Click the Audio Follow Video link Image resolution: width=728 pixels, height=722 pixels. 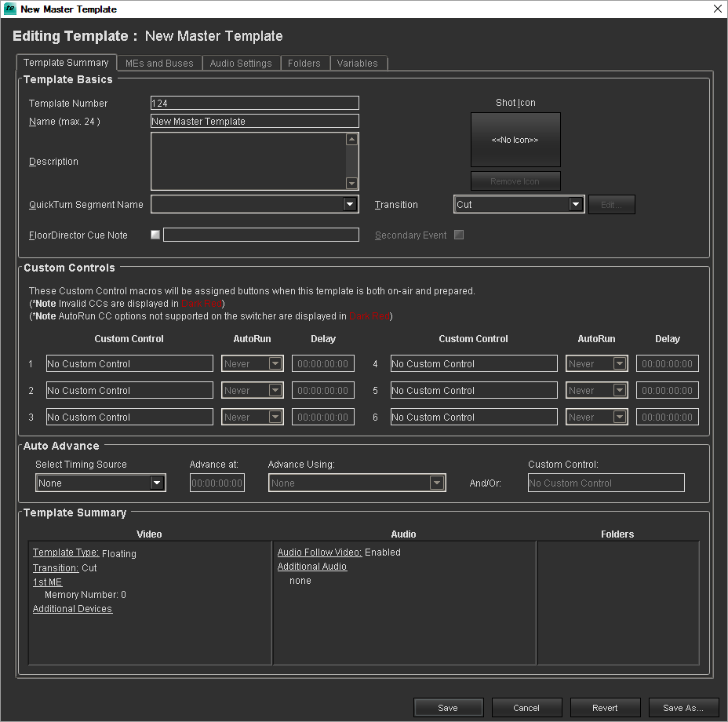[x=318, y=552]
